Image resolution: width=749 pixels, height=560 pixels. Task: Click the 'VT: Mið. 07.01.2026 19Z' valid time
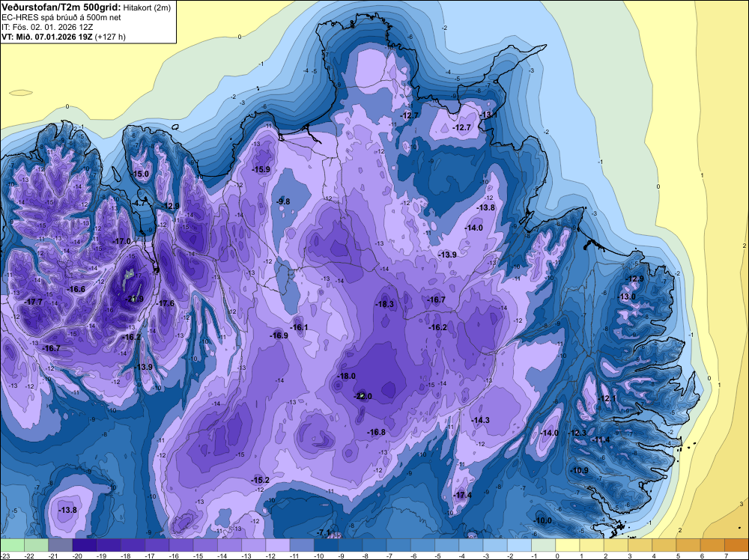[46, 37]
